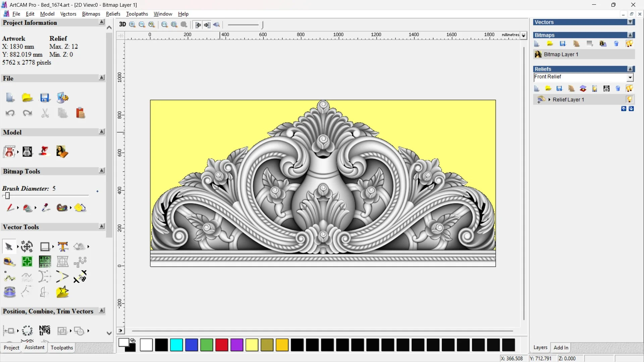
Task: Switch to the Toolpaths tab
Action: (62, 348)
